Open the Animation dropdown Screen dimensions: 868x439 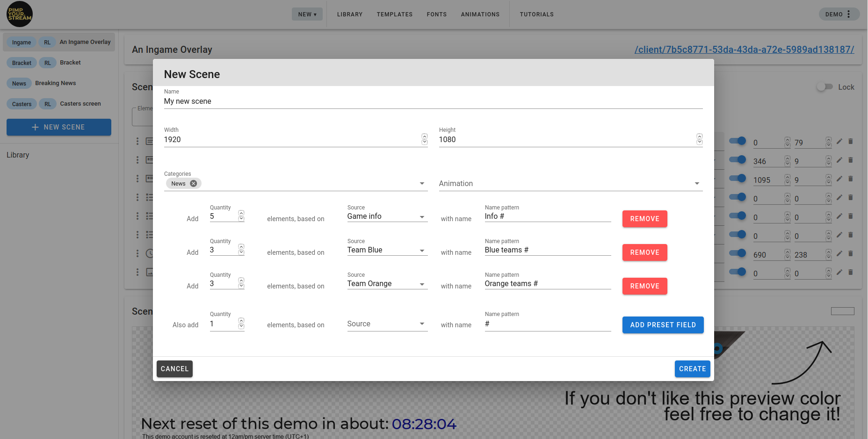[570, 184]
